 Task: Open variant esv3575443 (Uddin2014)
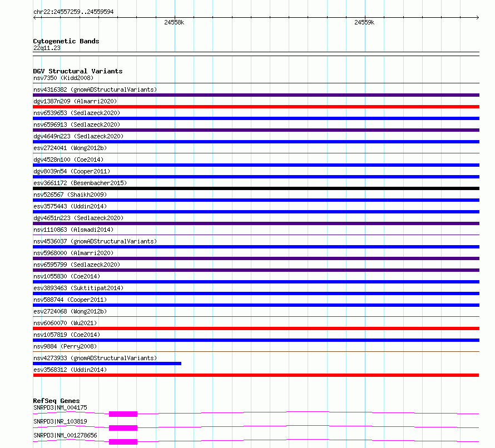70,206
